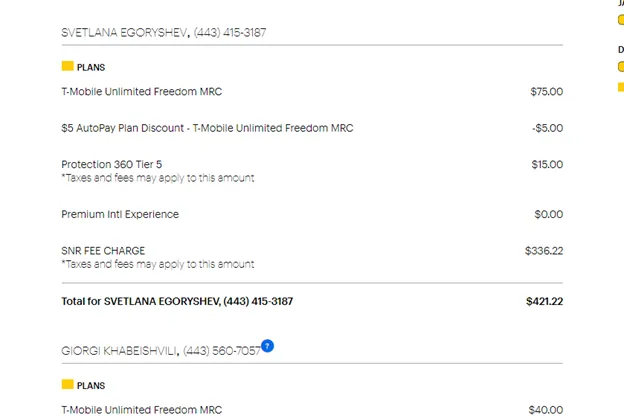Click the Premium Intl Experience item
Image resolution: width=624 pixels, height=418 pixels.
120,214
